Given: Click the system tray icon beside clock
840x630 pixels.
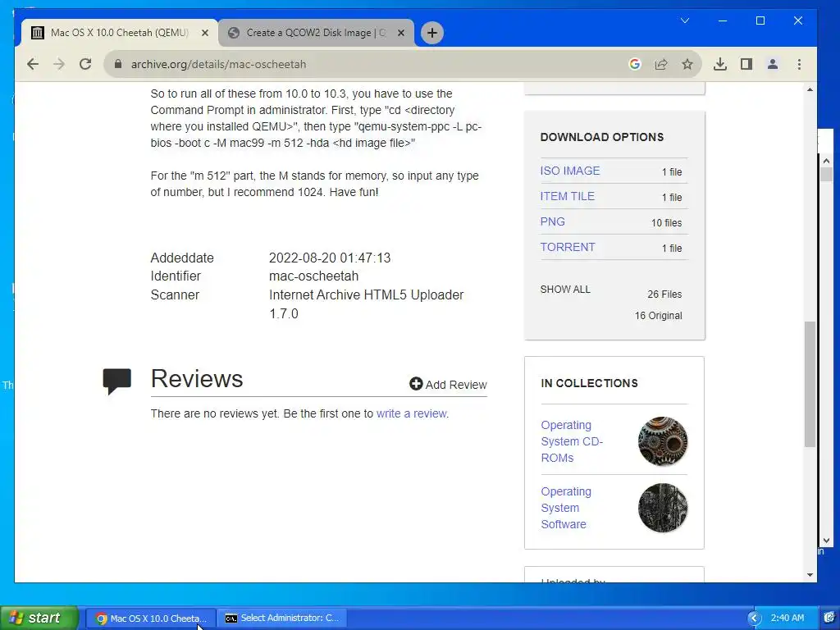Looking at the screenshot, I should (830, 619).
